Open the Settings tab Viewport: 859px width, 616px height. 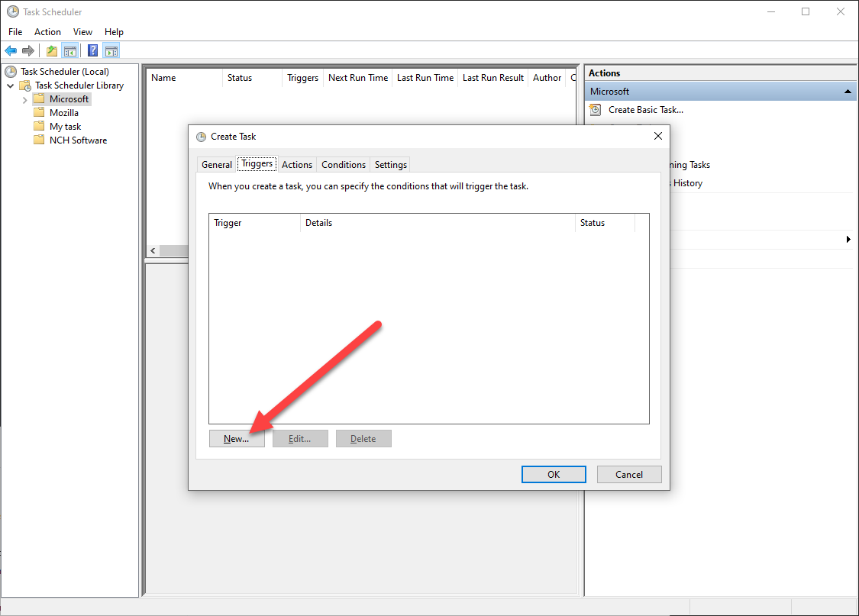pyautogui.click(x=391, y=165)
